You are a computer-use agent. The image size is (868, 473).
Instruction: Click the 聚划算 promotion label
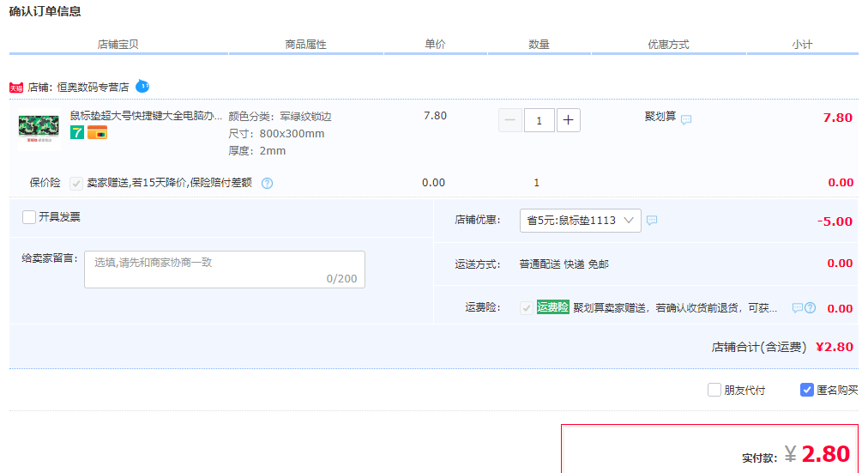point(660,116)
